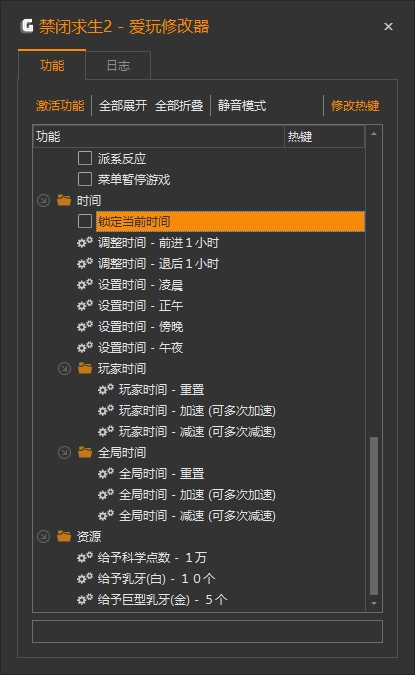Click the vertical scrollbar thumb

coord(374,516)
